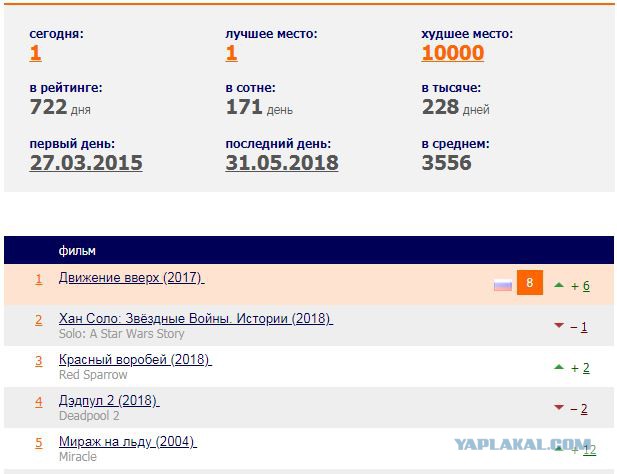
Task: Click label последний день:
Action: click(279, 144)
